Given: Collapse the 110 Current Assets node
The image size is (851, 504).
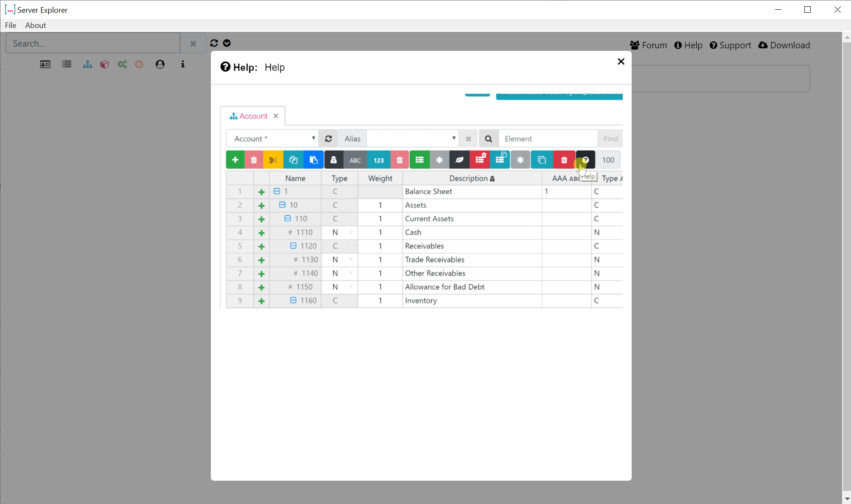Looking at the screenshot, I should click(x=288, y=218).
